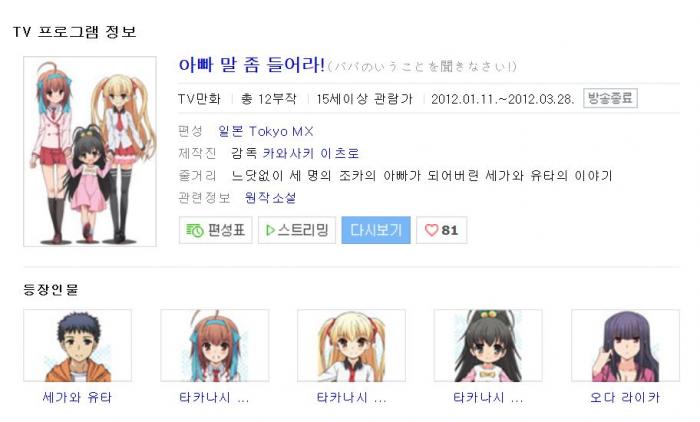
Task: Click the 오다 라이카 name link
Action: click(x=625, y=397)
